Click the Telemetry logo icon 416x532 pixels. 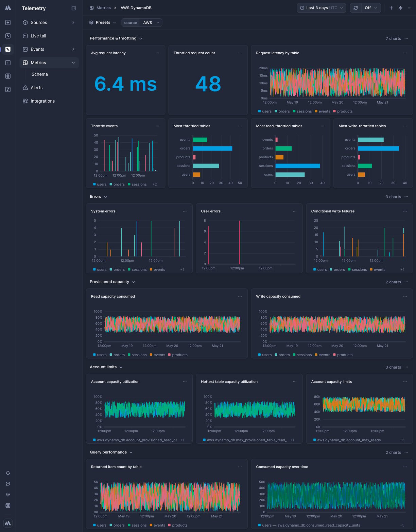pyautogui.click(x=8, y=8)
